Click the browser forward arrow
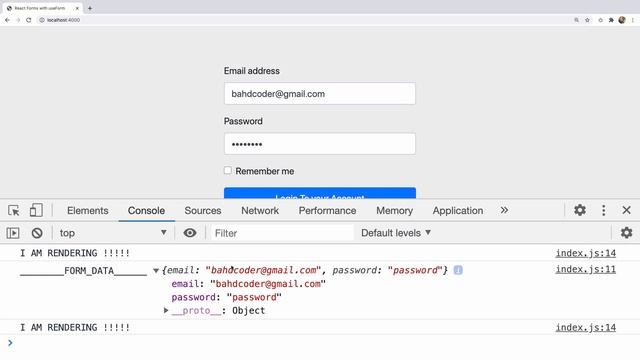 tap(18, 20)
